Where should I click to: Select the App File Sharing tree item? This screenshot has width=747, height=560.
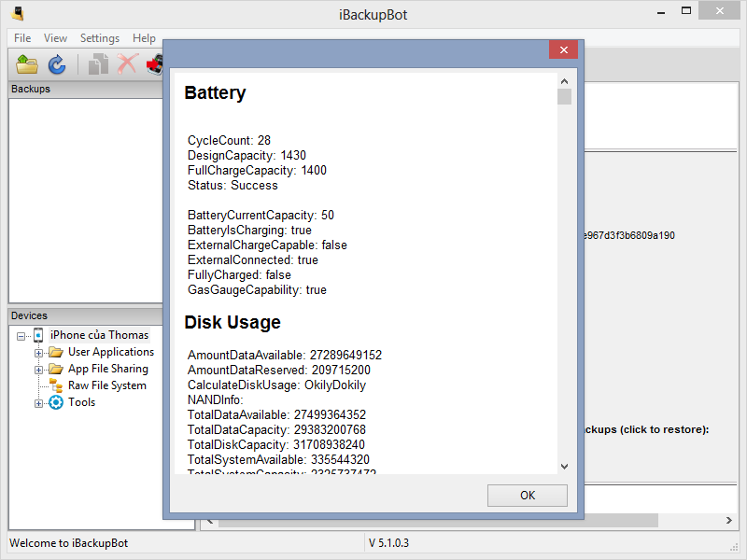coord(108,369)
